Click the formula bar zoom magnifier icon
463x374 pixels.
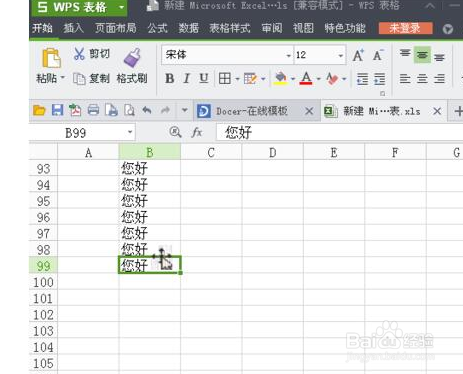[x=175, y=132]
